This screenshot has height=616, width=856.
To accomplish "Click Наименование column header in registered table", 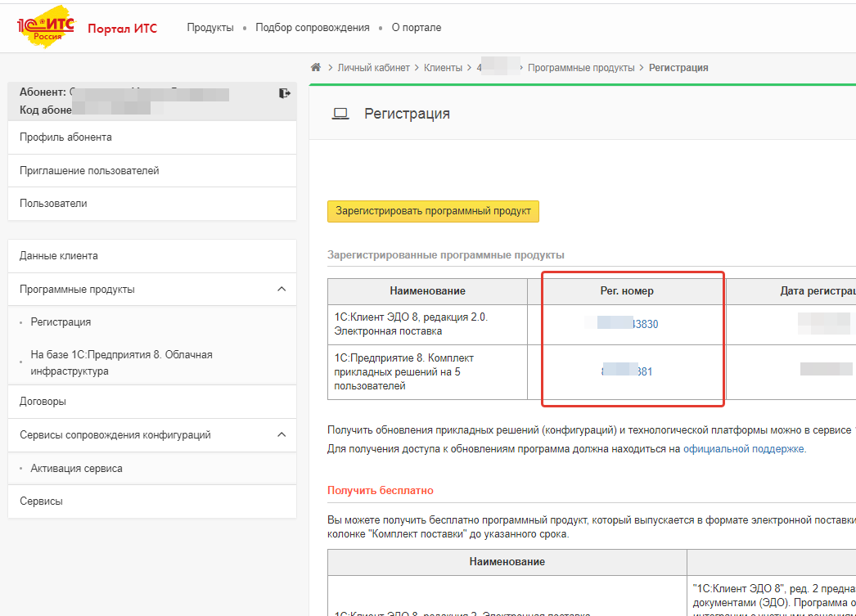I will (427, 291).
